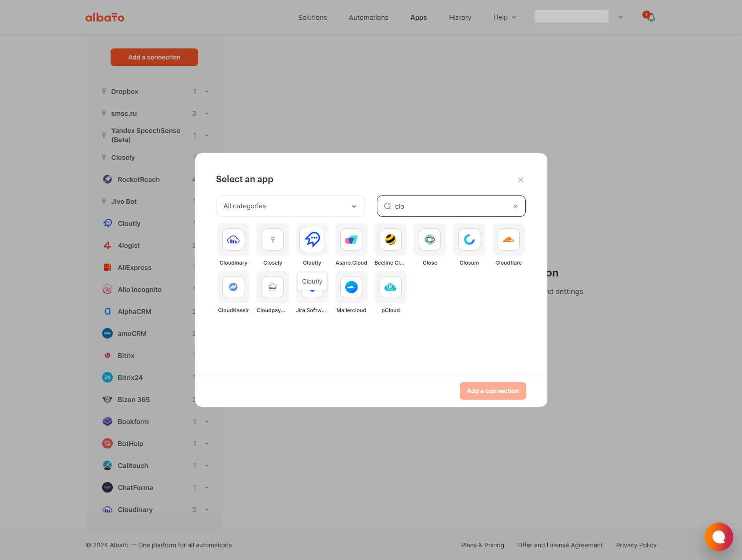Go to the Solutions page
Image resolution: width=742 pixels, height=560 pixels.
[x=313, y=18]
